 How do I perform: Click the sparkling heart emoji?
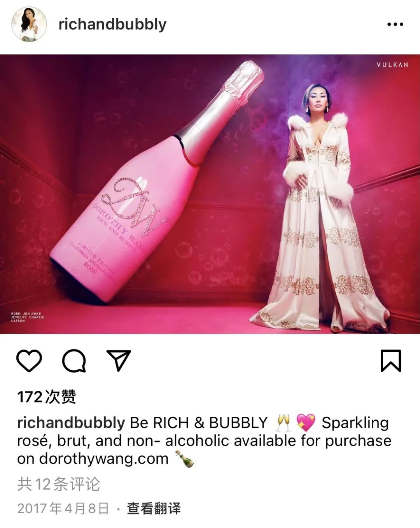(x=306, y=423)
